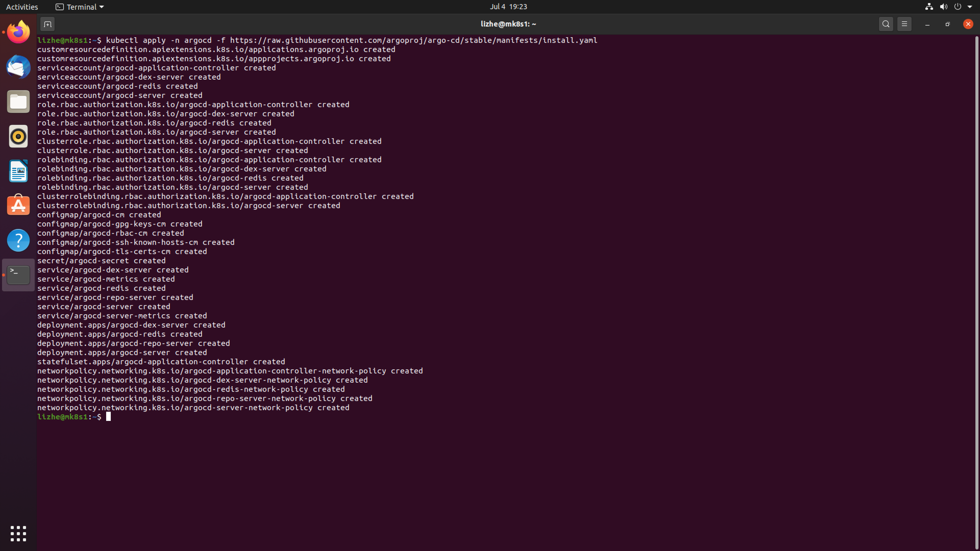Close the terminal window
Viewport: 980px width, 551px height.
coord(968,24)
